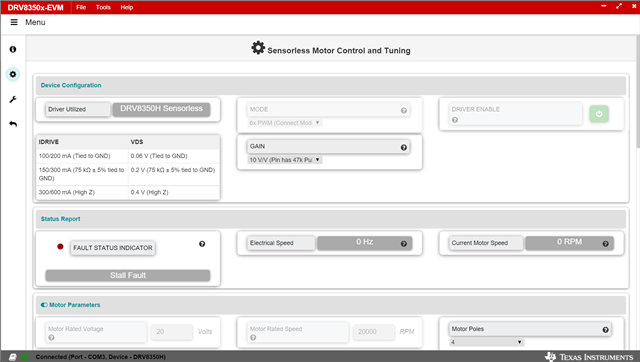Click the 0 Hz electrical speed readout
Image resolution: width=640 pixels, height=362 pixels.
[364, 242]
